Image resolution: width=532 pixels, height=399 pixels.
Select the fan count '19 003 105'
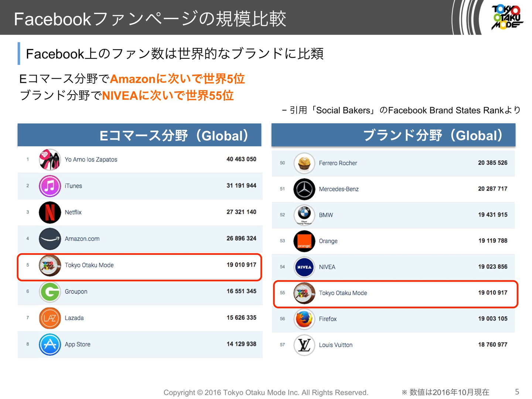pos(492,318)
